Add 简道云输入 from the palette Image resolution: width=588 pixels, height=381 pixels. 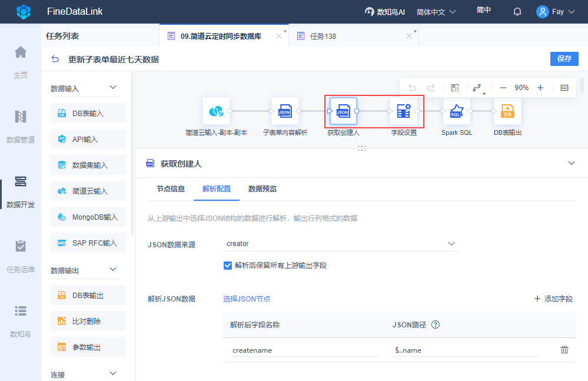(88, 191)
